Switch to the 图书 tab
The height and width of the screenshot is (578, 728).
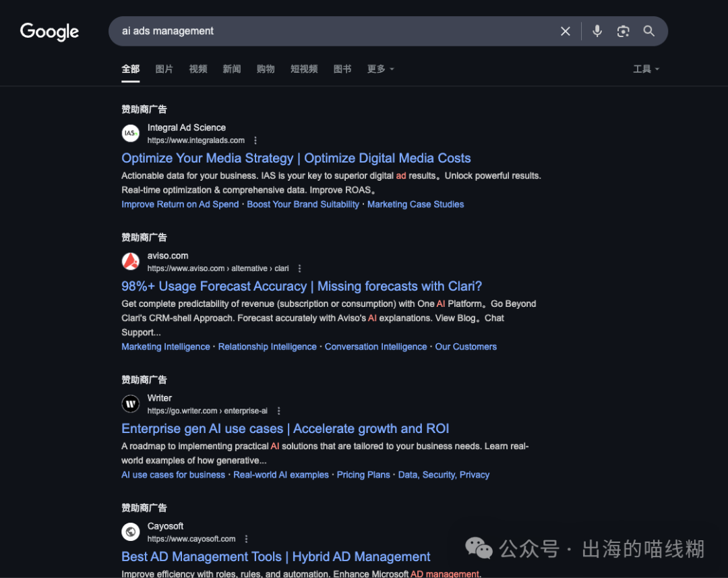click(x=342, y=69)
